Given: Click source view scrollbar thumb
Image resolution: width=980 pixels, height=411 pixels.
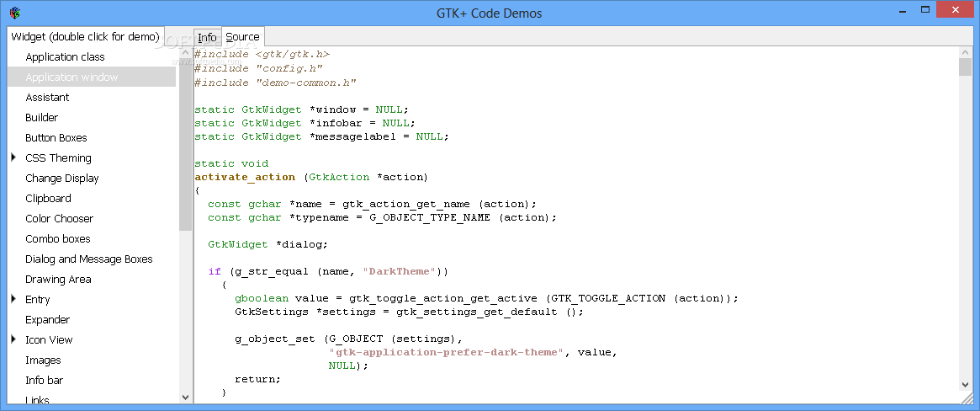Looking at the screenshot, I should click(x=965, y=67).
